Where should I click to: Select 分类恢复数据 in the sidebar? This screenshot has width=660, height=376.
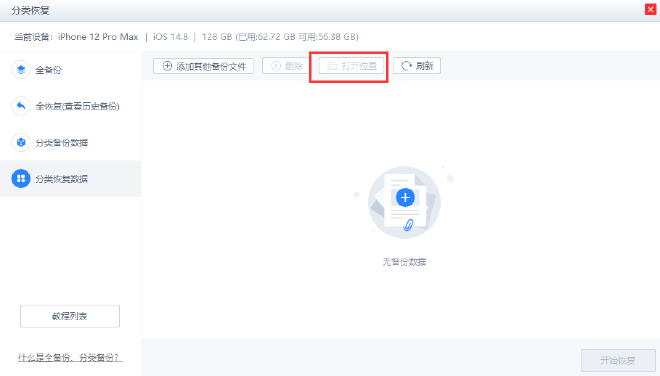pos(70,179)
